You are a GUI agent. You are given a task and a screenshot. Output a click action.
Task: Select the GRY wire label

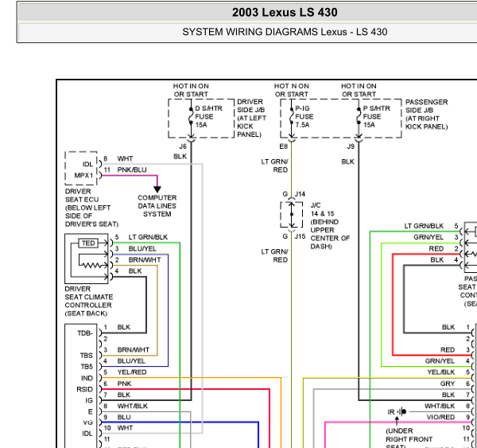[x=448, y=384]
